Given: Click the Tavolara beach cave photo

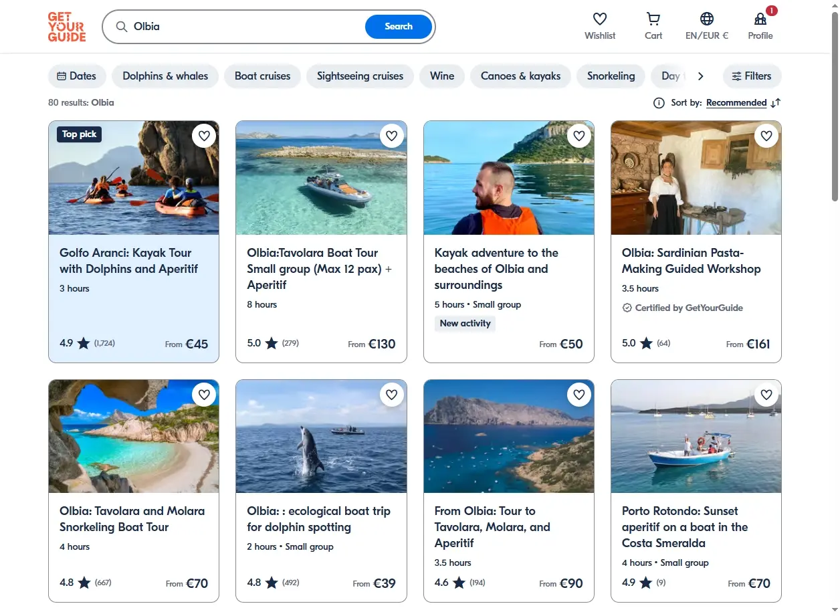Looking at the screenshot, I should (134, 436).
